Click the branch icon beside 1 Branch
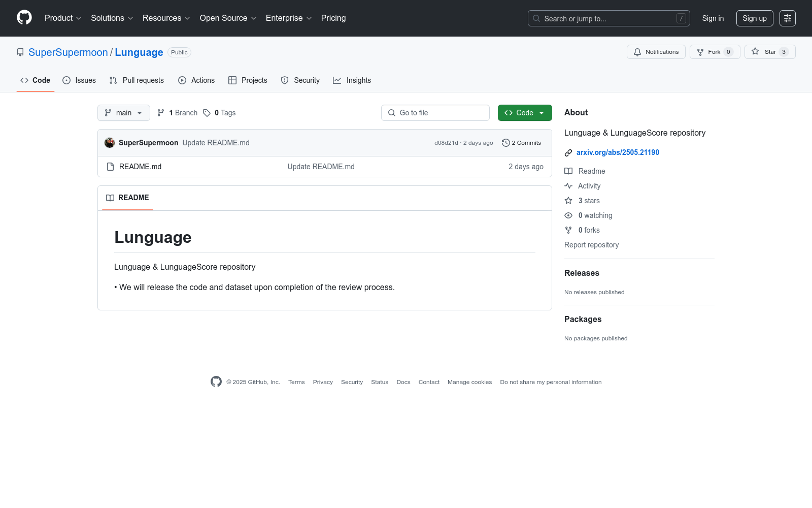 pos(161,113)
